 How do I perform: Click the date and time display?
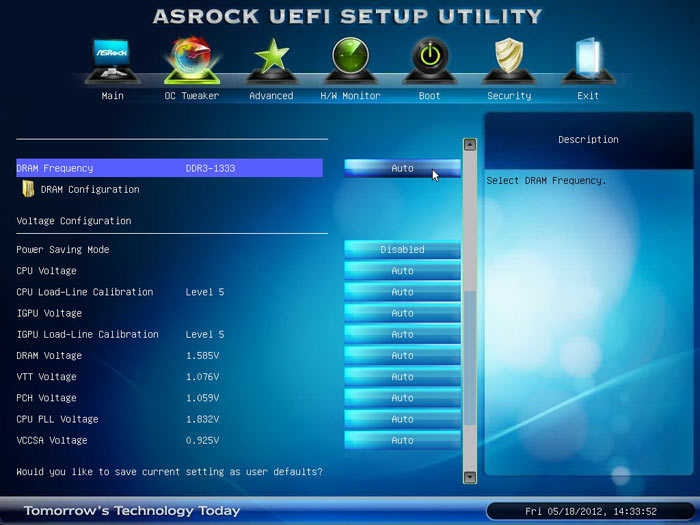[591, 512]
